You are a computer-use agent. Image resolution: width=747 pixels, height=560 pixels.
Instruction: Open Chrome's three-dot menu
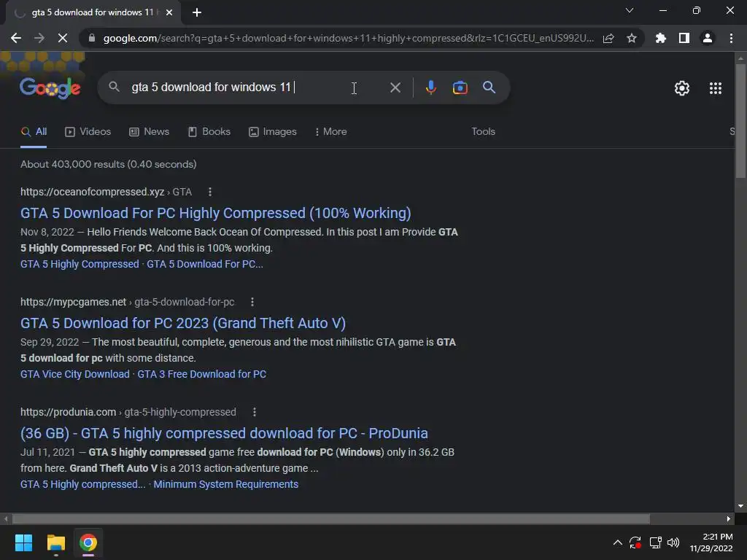click(x=731, y=38)
